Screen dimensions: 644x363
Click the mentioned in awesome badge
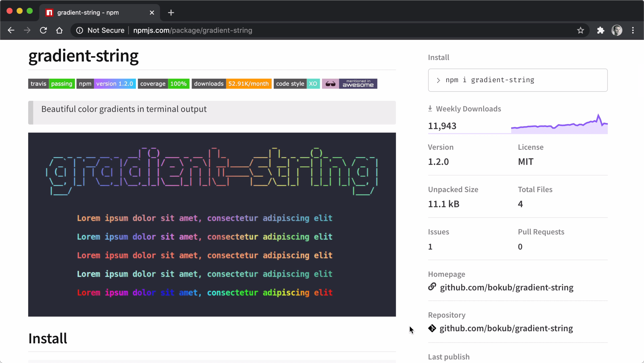pyautogui.click(x=350, y=83)
